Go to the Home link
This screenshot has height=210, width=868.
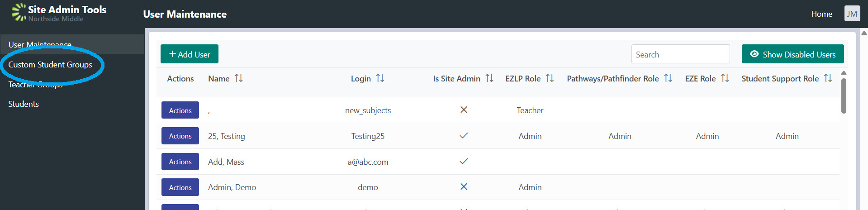(821, 14)
